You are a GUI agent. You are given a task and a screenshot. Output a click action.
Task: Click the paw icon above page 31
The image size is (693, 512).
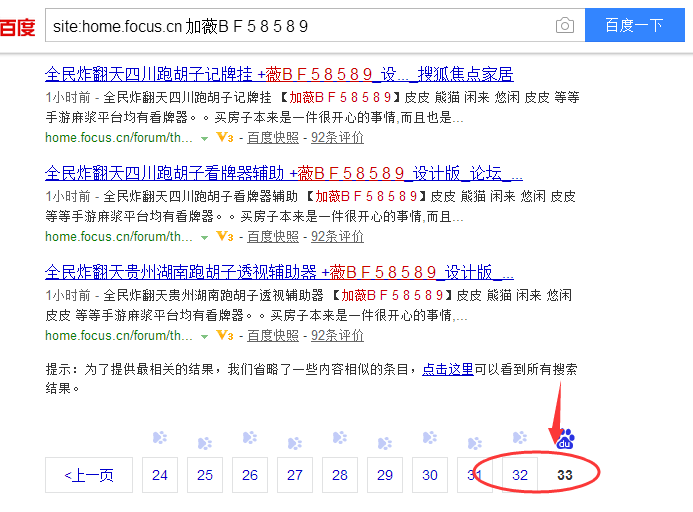click(475, 443)
